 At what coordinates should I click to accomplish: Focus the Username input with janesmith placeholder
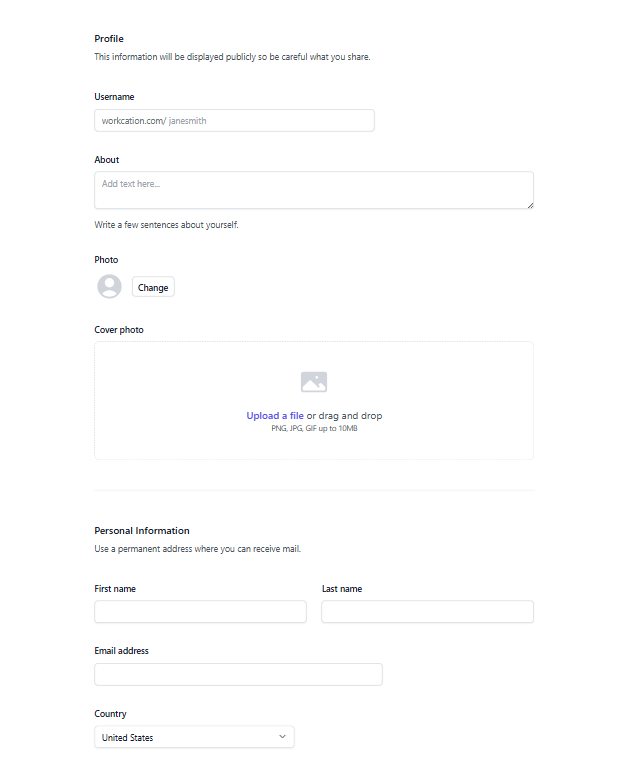coord(268,121)
